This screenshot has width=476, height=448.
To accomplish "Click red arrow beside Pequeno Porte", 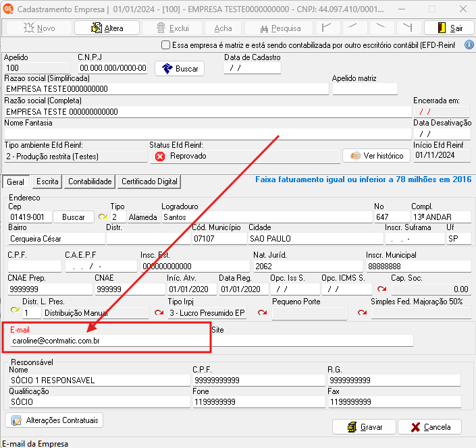I will pyautogui.click(x=262, y=312).
